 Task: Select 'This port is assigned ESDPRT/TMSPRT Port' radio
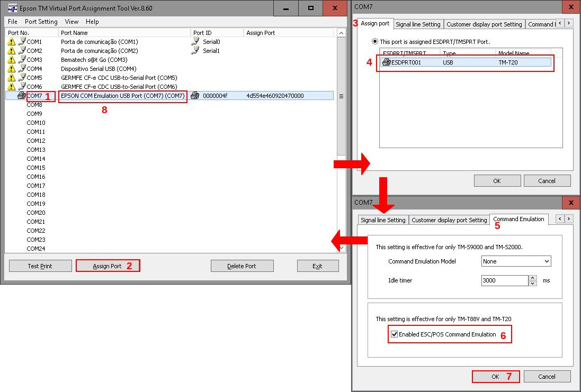point(375,41)
